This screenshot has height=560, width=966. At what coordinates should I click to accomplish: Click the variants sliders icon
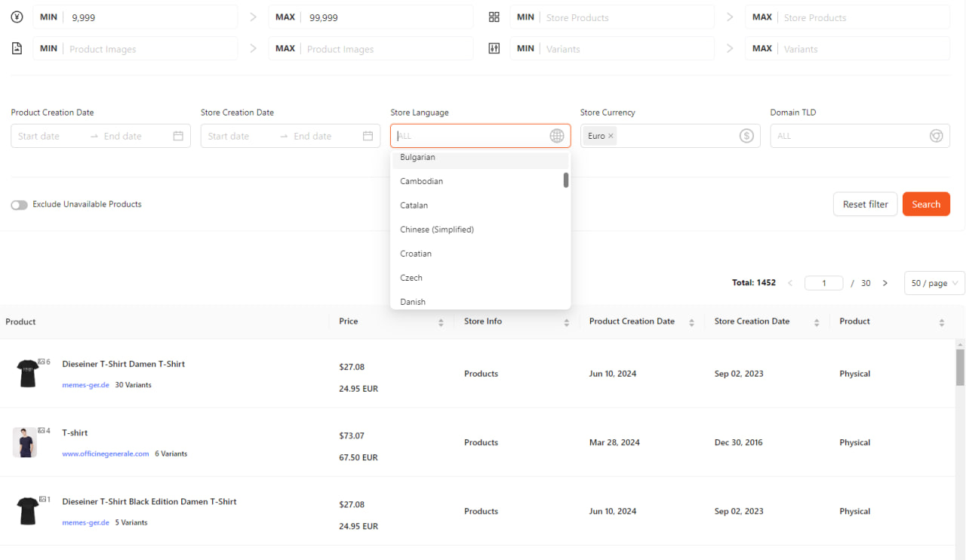pos(494,48)
